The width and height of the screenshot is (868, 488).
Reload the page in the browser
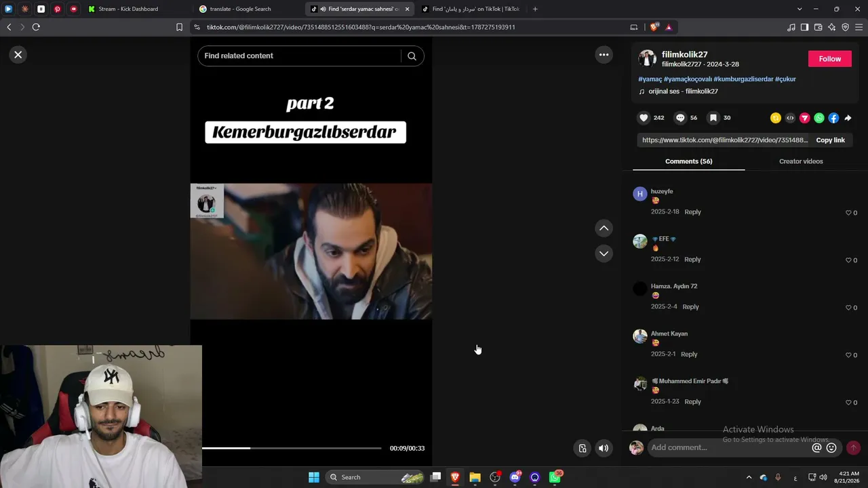[36, 27]
